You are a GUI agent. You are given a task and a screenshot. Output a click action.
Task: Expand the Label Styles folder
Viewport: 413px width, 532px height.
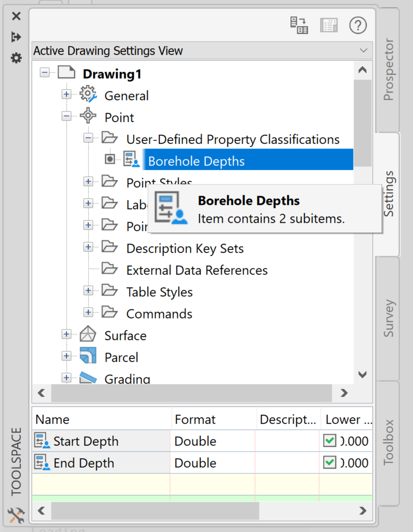pos(88,203)
